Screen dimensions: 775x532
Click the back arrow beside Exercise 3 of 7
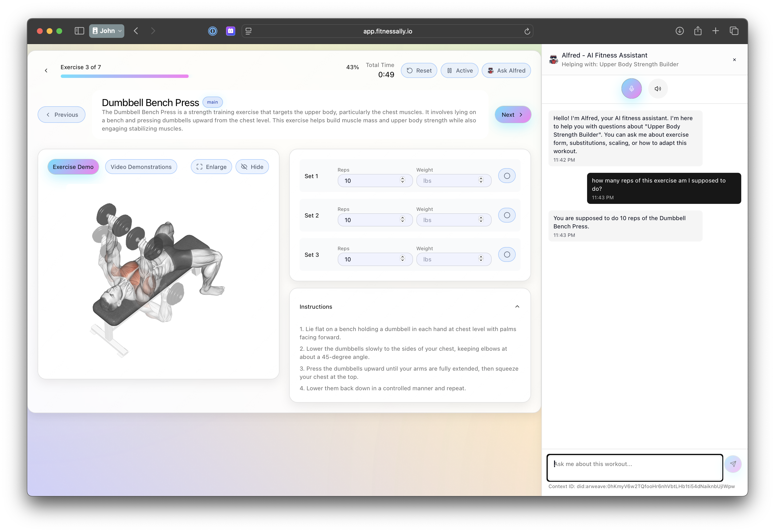[x=46, y=71]
